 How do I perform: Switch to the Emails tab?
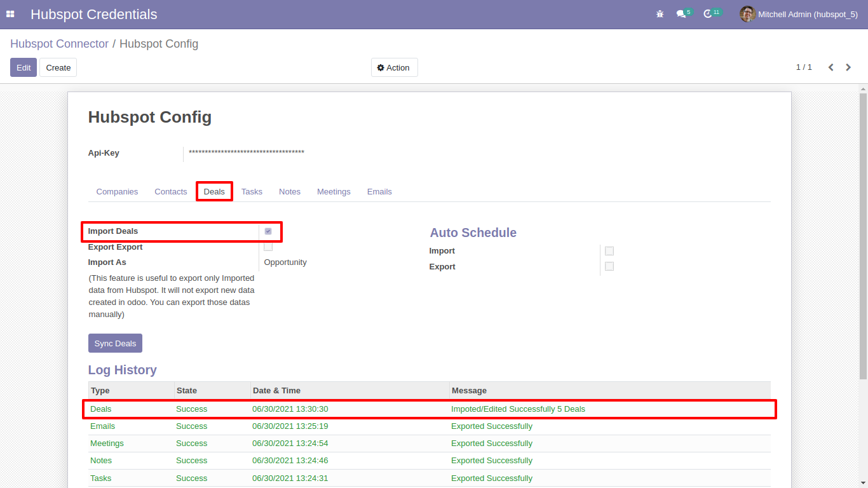(379, 192)
